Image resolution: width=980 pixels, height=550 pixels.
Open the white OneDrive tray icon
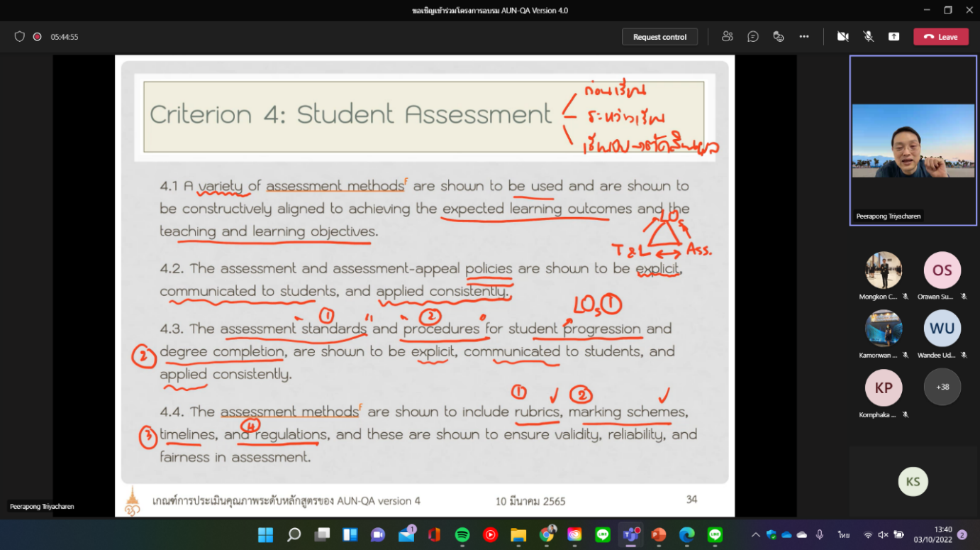click(802, 534)
